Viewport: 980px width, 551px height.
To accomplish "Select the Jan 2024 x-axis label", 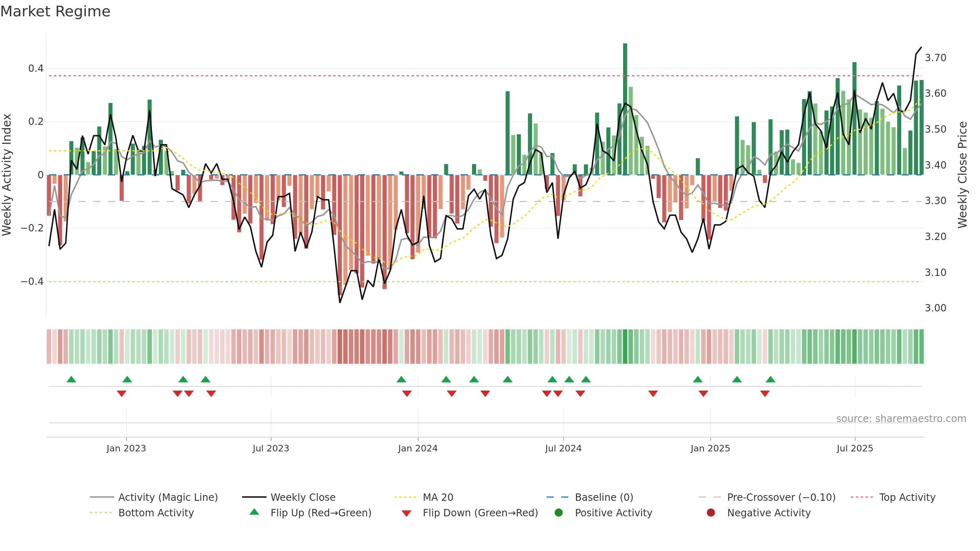I will tap(418, 448).
